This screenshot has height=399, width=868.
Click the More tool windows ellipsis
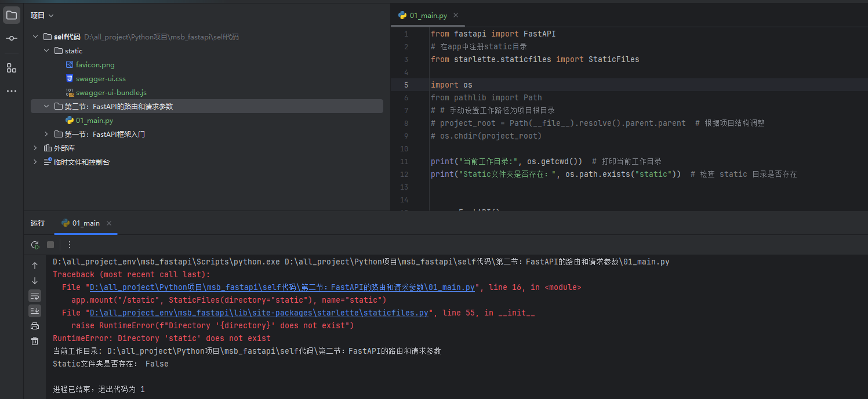(x=12, y=91)
